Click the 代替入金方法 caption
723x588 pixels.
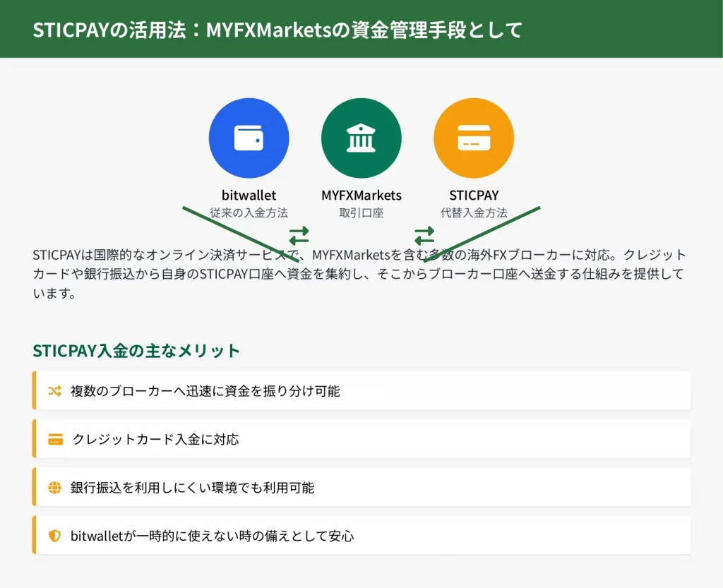(x=473, y=212)
